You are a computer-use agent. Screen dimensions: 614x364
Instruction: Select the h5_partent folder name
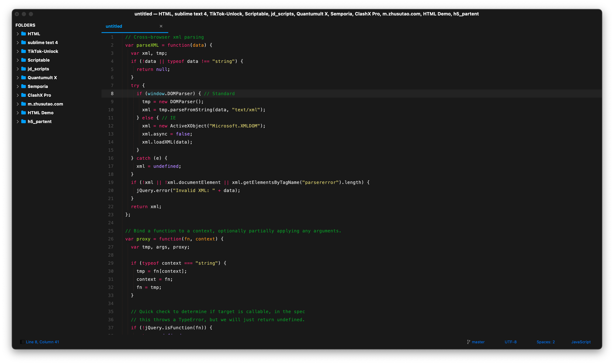point(40,122)
